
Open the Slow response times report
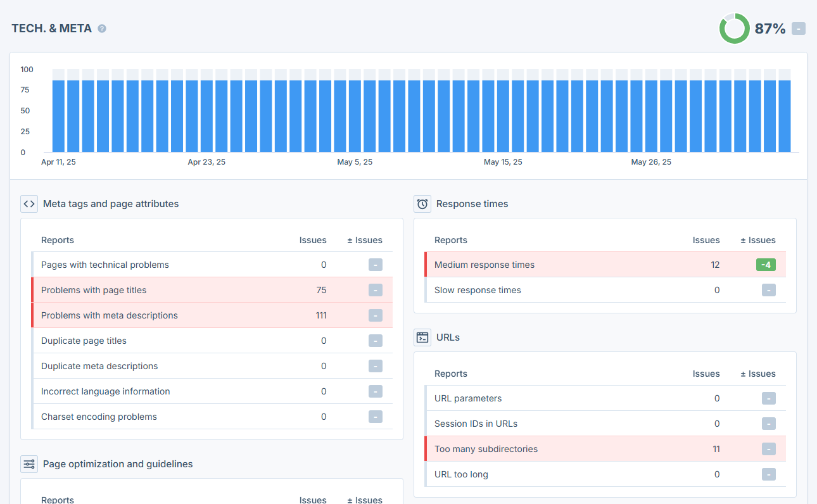click(x=478, y=290)
